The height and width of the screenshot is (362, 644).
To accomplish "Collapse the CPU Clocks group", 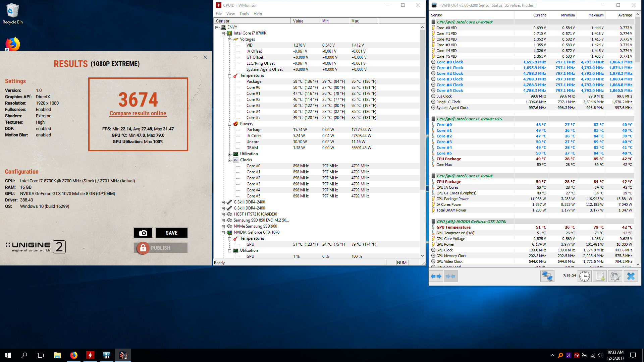I will tap(229, 160).
